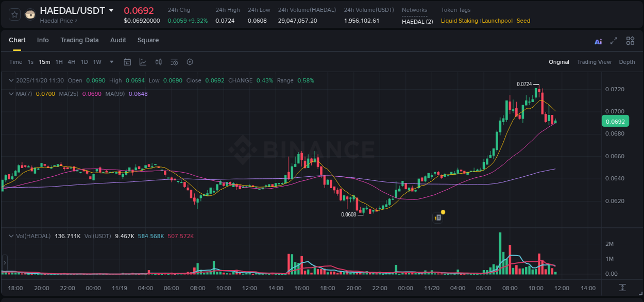The image size is (644, 302).
Task: Open the AI analysis assistant icon
Action: pyautogui.click(x=598, y=41)
